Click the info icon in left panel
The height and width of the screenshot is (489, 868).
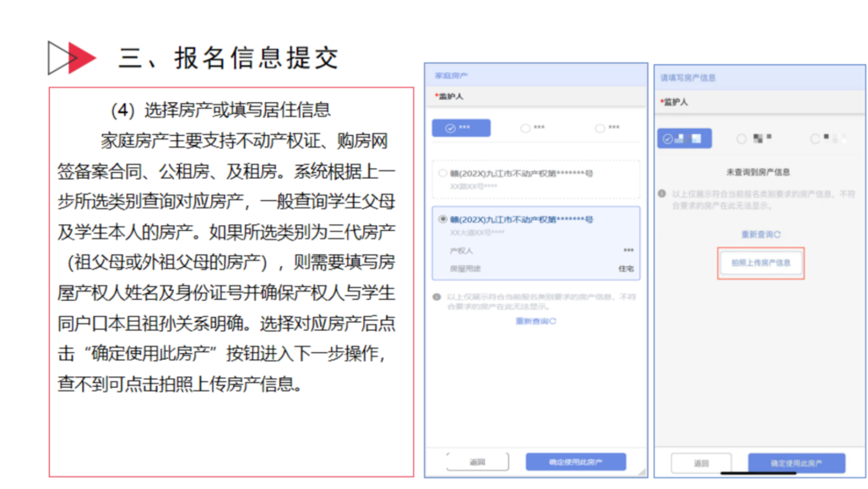tap(437, 297)
